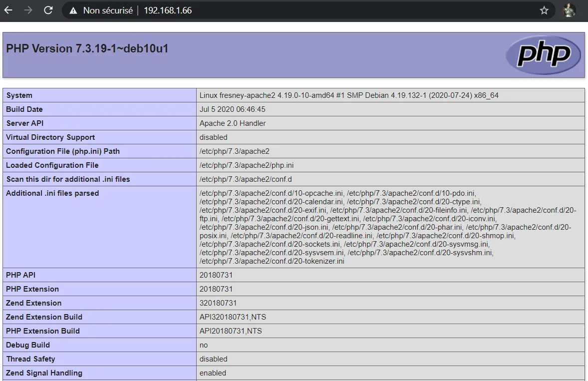Select the 'PHP Extension Build' label
588x381 pixels.
click(x=43, y=331)
